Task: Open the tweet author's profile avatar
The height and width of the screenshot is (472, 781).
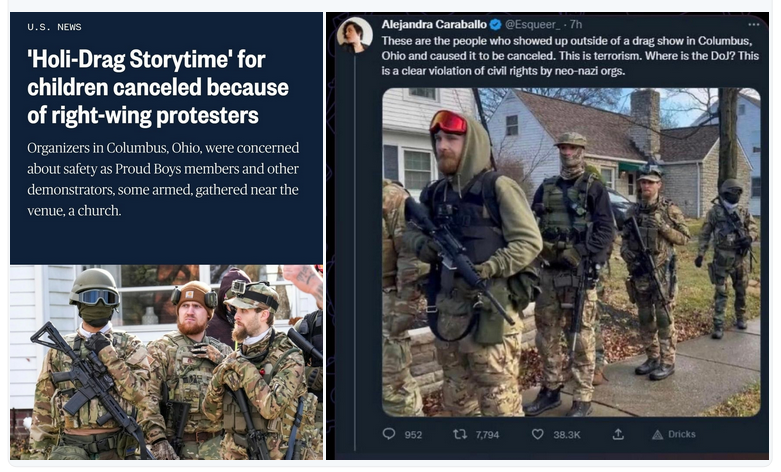Action: tap(355, 35)
